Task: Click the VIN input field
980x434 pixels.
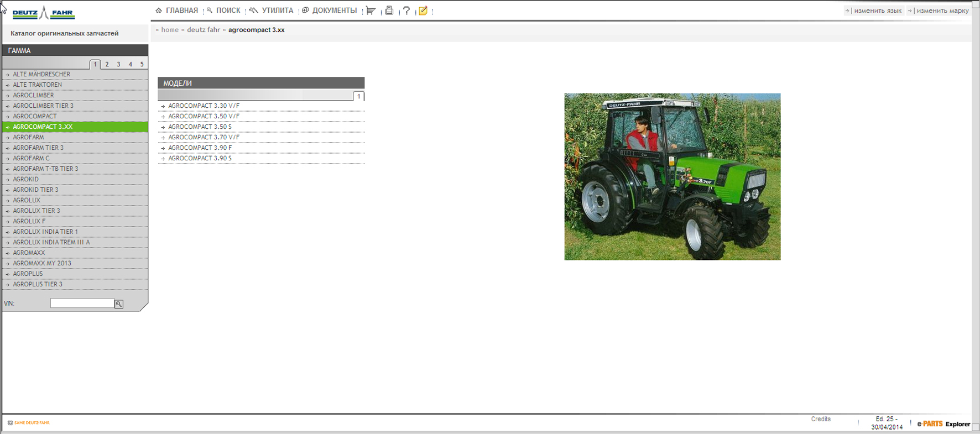Action: click(x=82, y=303)
